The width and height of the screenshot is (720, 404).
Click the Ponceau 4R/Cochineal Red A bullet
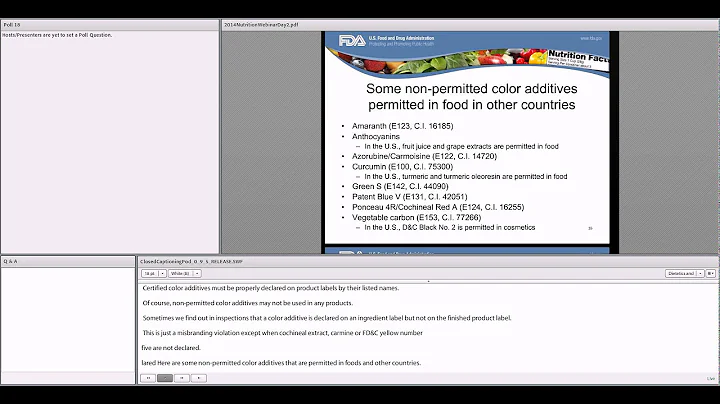438,207
